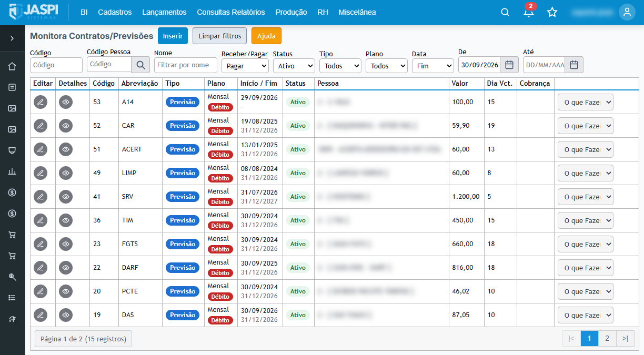Edit the contract with abbreviation A14
This screenshot has height=355, width=644.
41,102
